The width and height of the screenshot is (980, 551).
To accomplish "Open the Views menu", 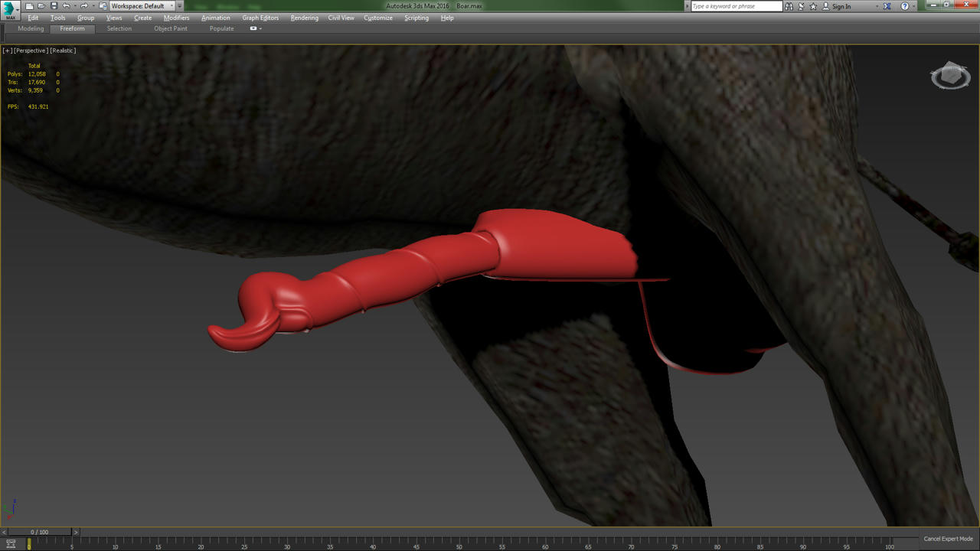I will 114,18.
